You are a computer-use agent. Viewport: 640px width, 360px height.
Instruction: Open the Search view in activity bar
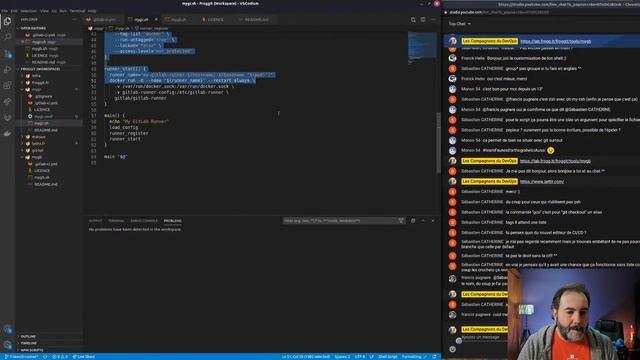tap(7, 37)
